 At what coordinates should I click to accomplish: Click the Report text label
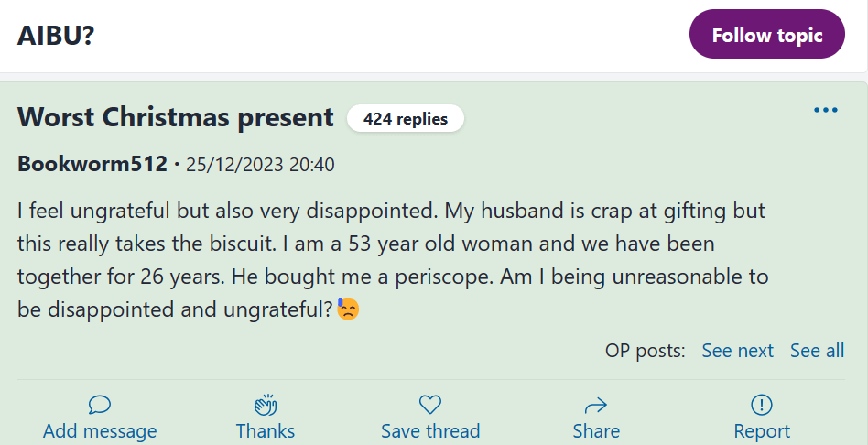pyautogui.click(x=762, y=430)
